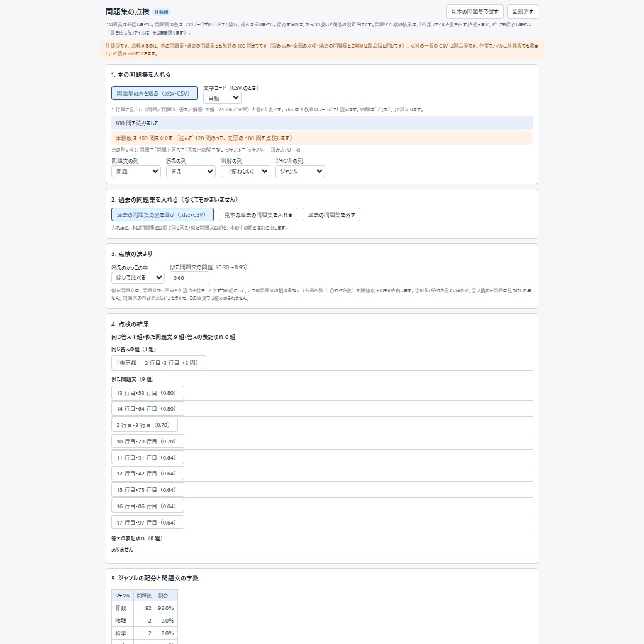The width and height of the screenshot is (644, 644).
Task: Click the 92.0% cell in the genre table
Action: tap(166, 608)
